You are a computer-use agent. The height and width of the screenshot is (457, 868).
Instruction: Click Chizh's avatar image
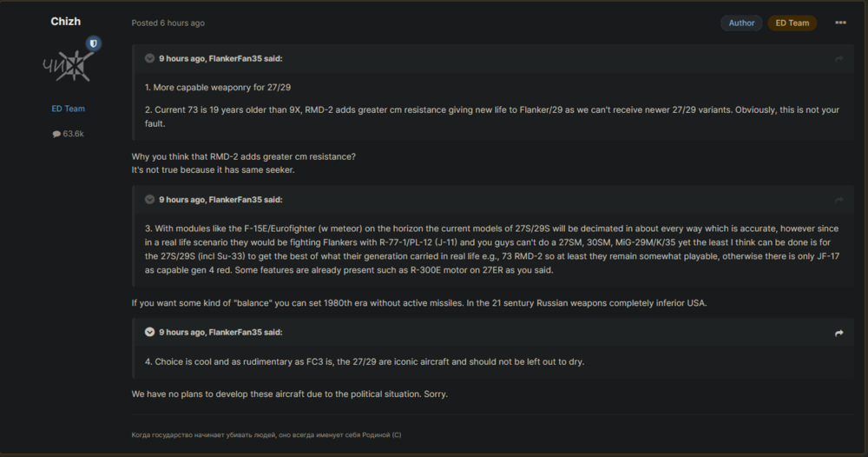point(66,66)
